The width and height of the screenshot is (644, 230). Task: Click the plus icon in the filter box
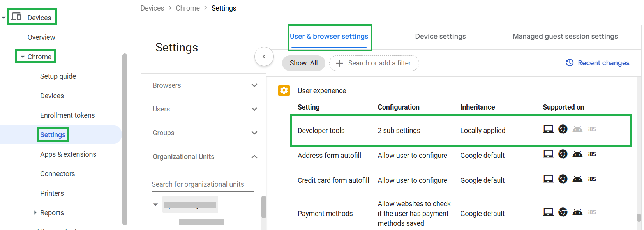point(339,63)
